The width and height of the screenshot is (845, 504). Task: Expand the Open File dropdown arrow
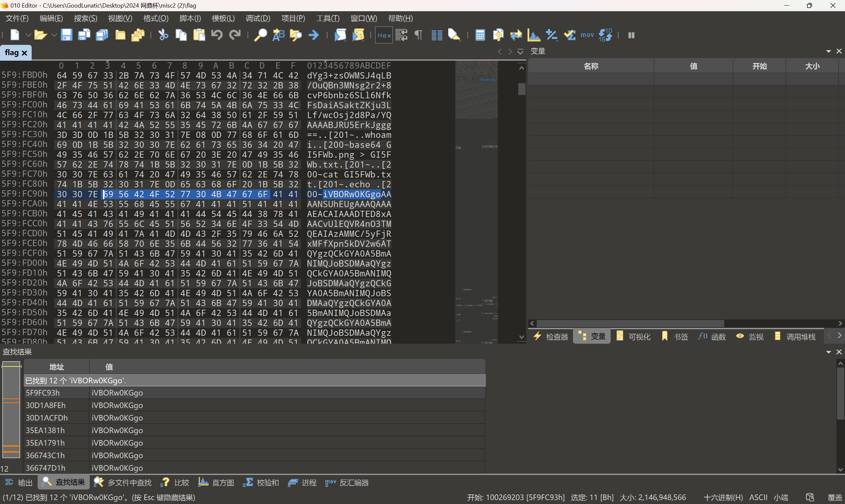[54, 35]
